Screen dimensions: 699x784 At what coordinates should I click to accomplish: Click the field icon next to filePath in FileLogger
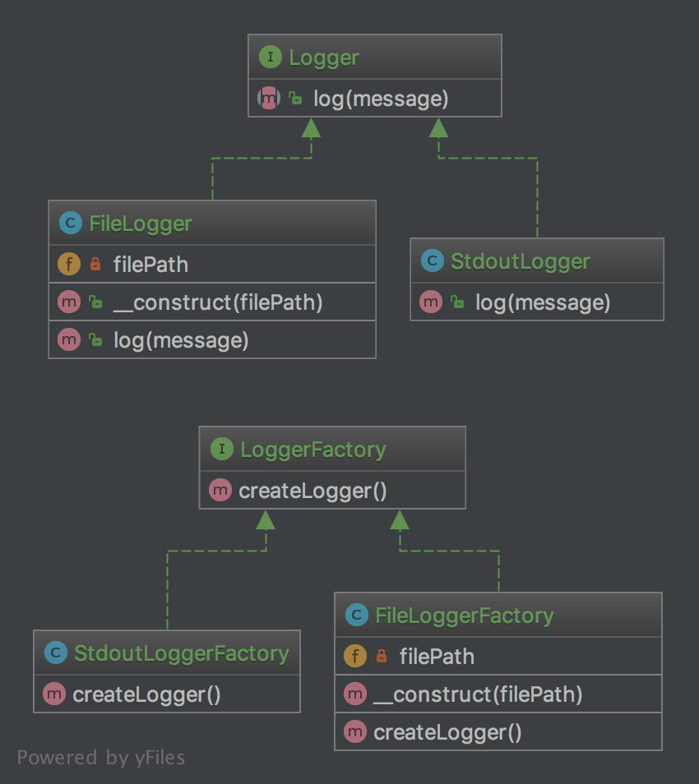[x=69, y=264]
